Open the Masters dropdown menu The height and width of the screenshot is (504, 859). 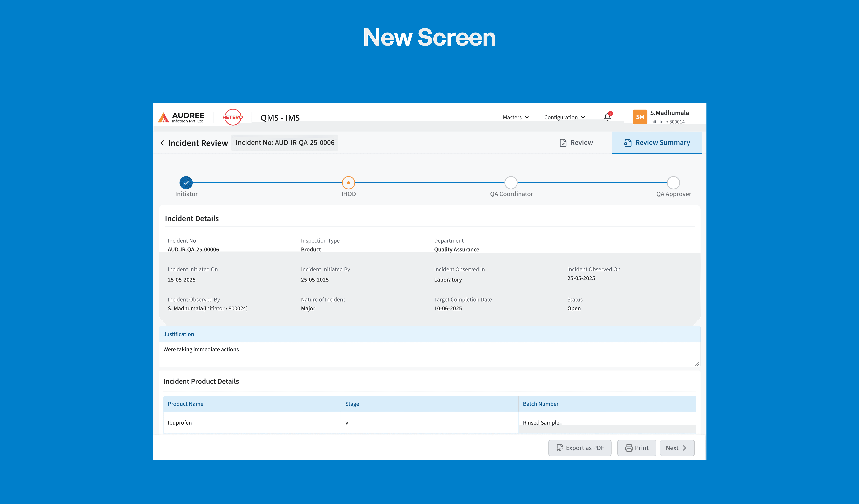pos(515,117)
